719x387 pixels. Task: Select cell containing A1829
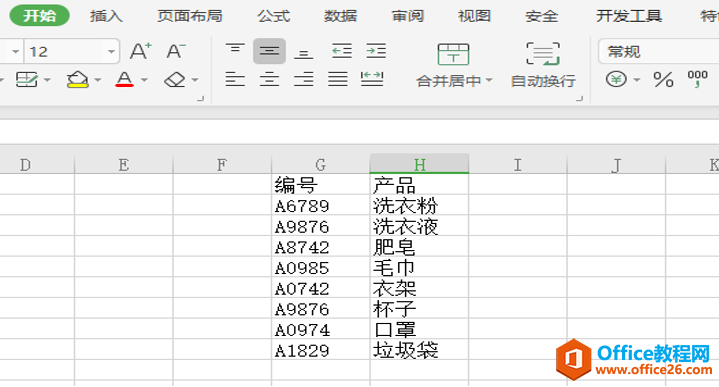click(x=321, y=350)
